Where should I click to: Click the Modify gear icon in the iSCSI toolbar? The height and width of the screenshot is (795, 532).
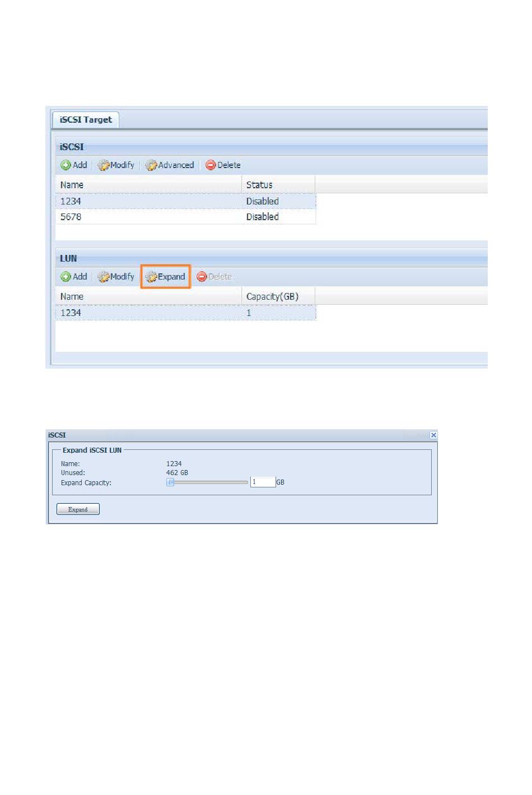(104, 165)
